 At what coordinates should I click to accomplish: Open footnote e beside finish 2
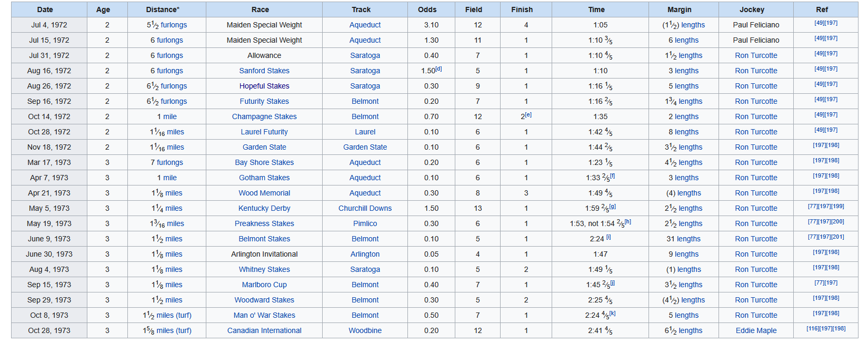(x=528, y=115)
